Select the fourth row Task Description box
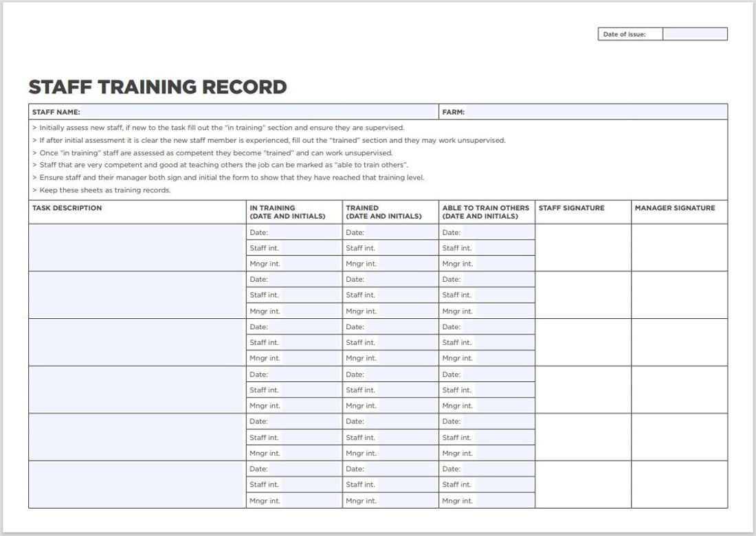 point(137,390)
